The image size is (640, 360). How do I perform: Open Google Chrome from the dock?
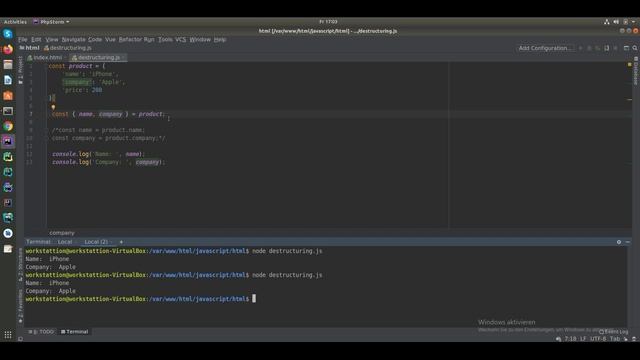pos(8,126)
